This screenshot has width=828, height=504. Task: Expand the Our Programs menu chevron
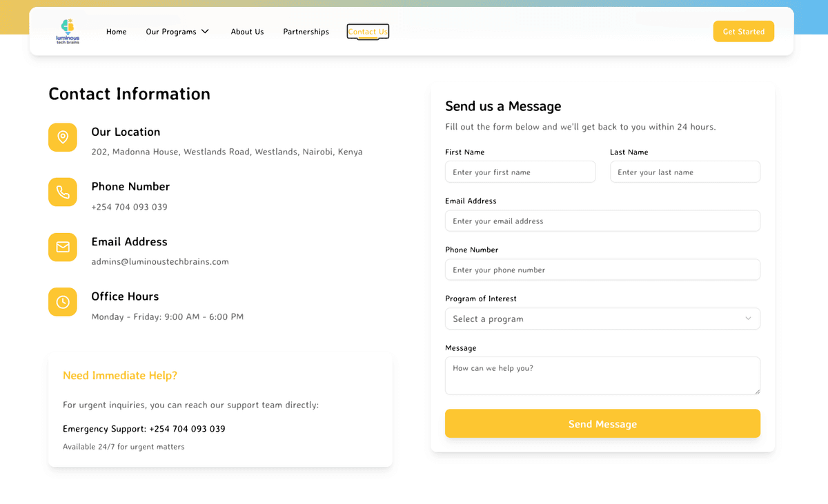tap(205, 32)
